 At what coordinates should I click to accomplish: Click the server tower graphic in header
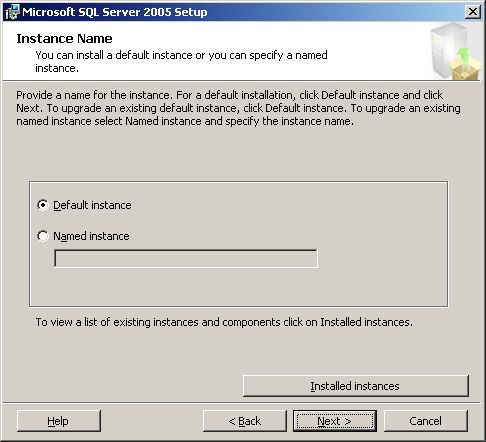coord(447,48)
